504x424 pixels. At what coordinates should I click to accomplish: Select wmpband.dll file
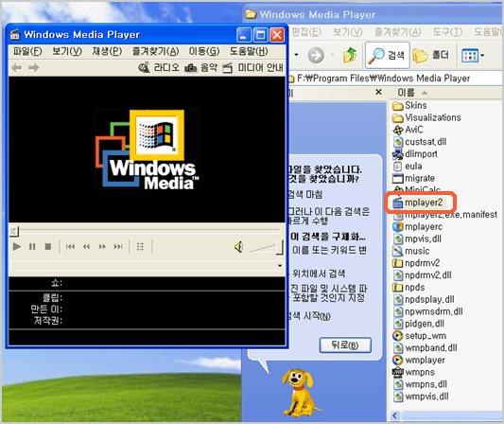[425, 348]
